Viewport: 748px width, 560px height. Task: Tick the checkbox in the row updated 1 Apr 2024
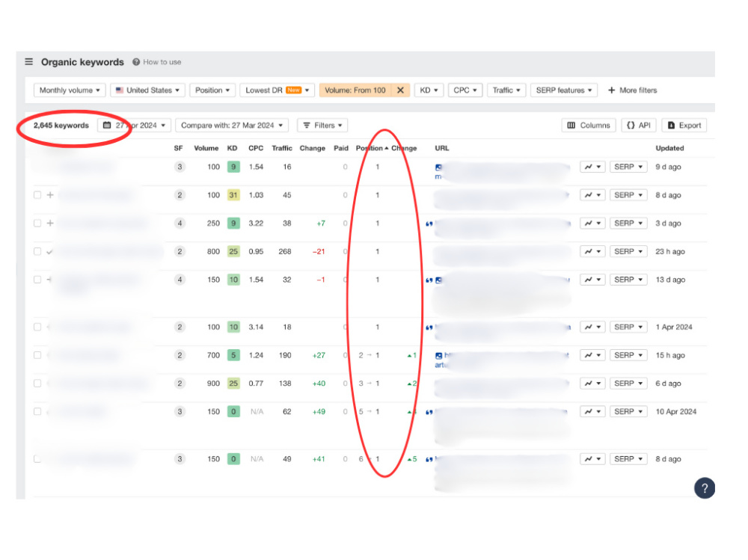pyautogui.click(x=37, y=327)
